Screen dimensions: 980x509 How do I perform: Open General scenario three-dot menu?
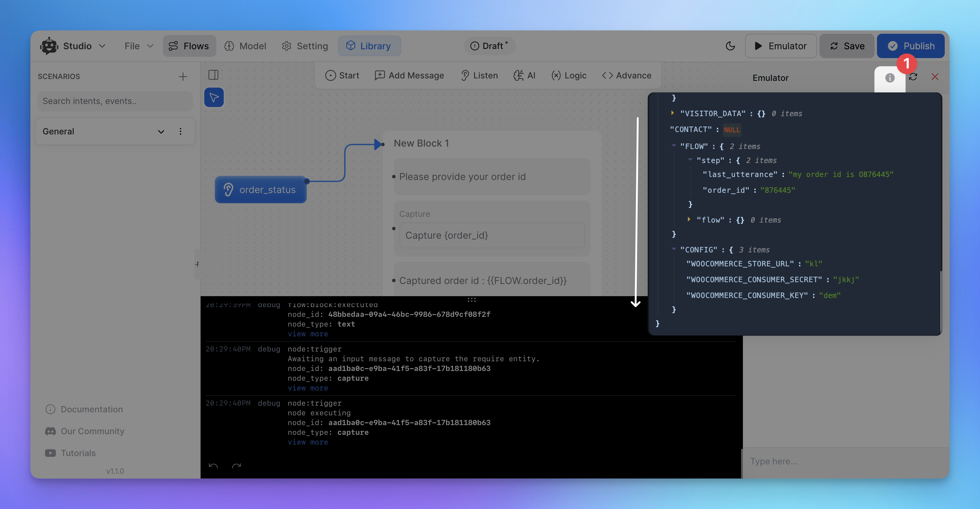point(180,132)
